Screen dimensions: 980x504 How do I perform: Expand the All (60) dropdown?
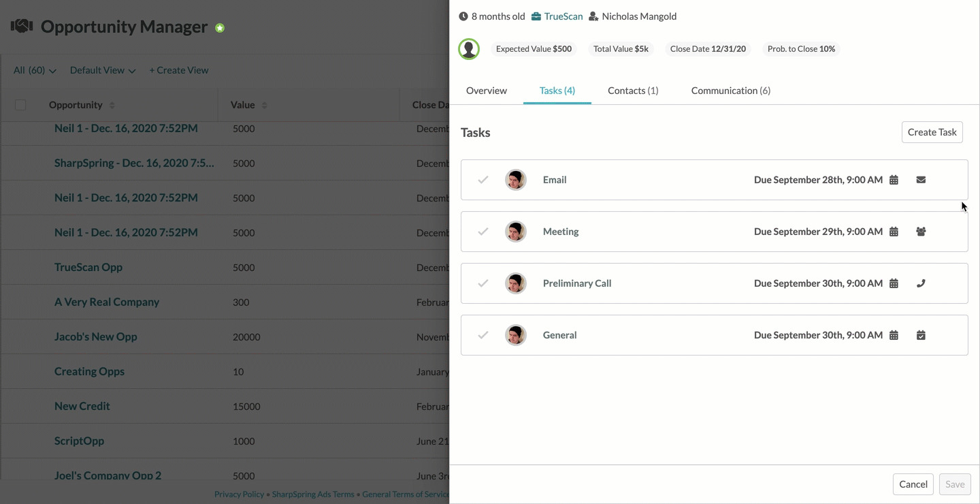pos(35,70)
